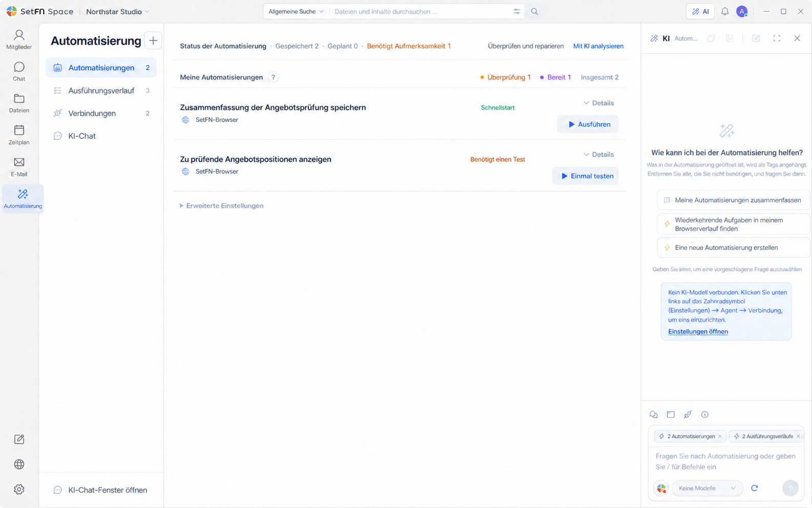Open the E-Mail section
The width and height of the screenshot is (812, 508).
click(x=19, y=166)
